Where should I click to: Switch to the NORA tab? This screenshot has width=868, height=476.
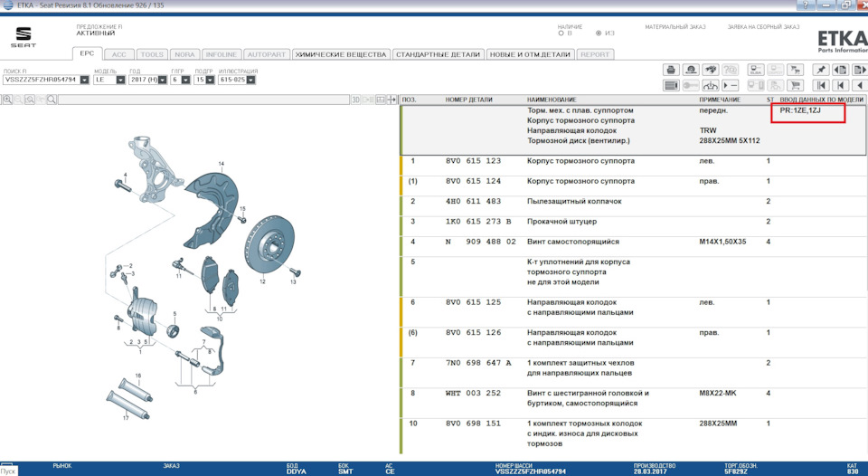coord(184,54)
